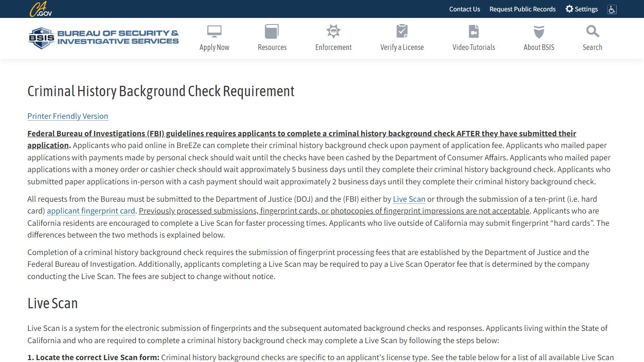
Task: Open the Verify a License menu label
Action: point(402,47)
